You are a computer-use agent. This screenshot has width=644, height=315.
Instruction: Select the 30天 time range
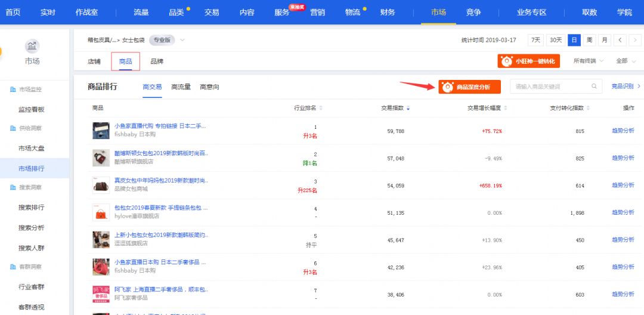click(556, 40)
